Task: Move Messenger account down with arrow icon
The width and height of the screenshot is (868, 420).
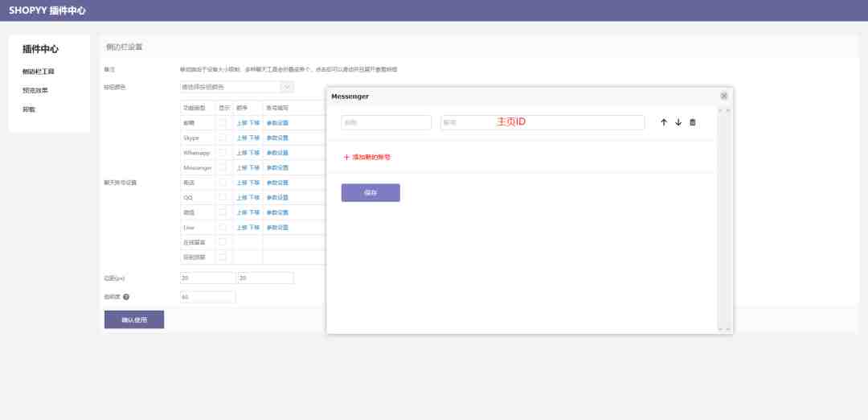Action: [678, 122]
